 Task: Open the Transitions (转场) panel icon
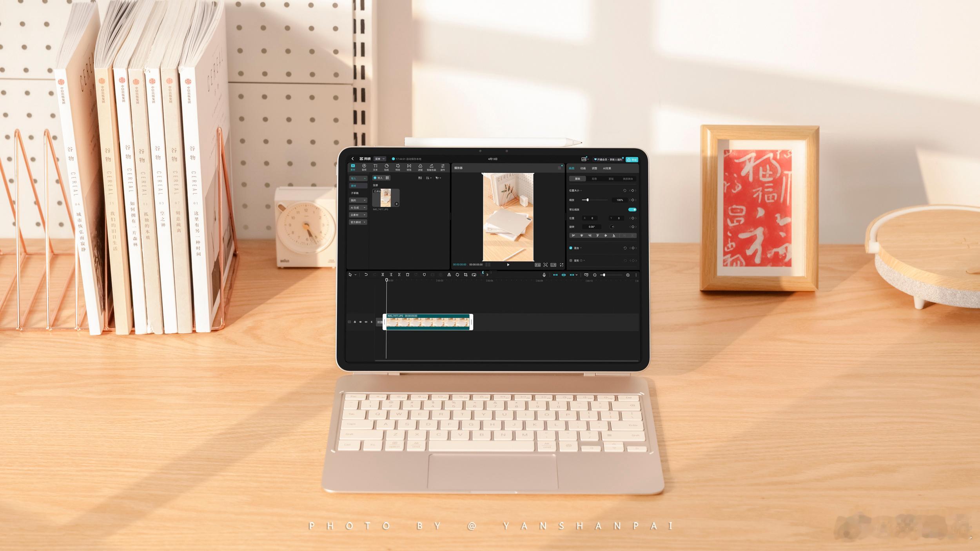point(409,167)
